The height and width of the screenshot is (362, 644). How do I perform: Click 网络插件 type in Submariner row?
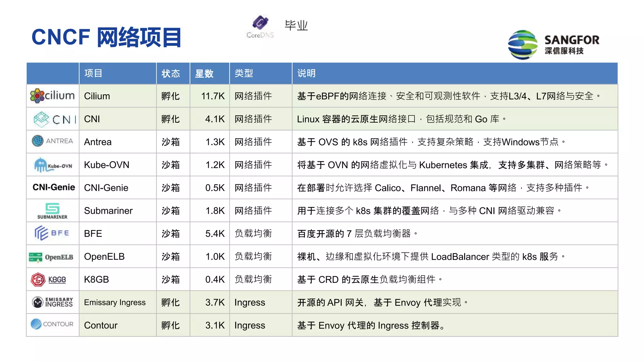click(x=253, y=211)
